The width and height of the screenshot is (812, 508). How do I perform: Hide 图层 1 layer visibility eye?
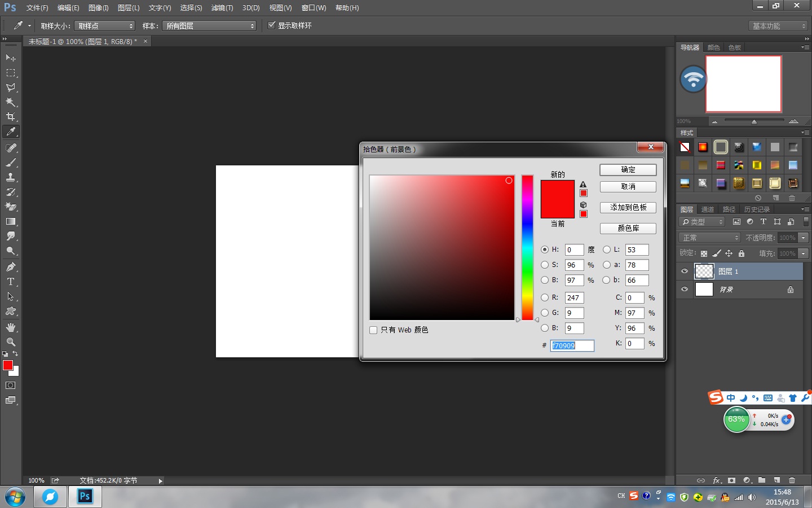coord(685,271)
